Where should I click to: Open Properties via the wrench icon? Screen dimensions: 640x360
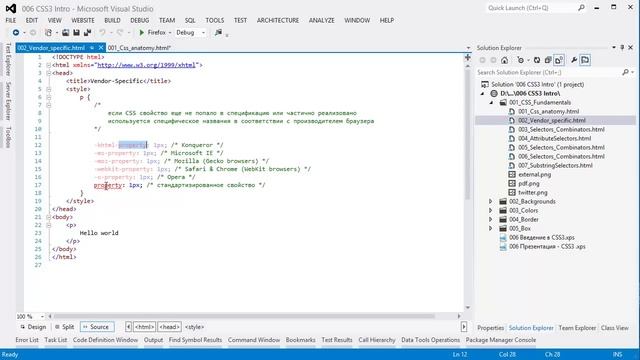point(574,60)
